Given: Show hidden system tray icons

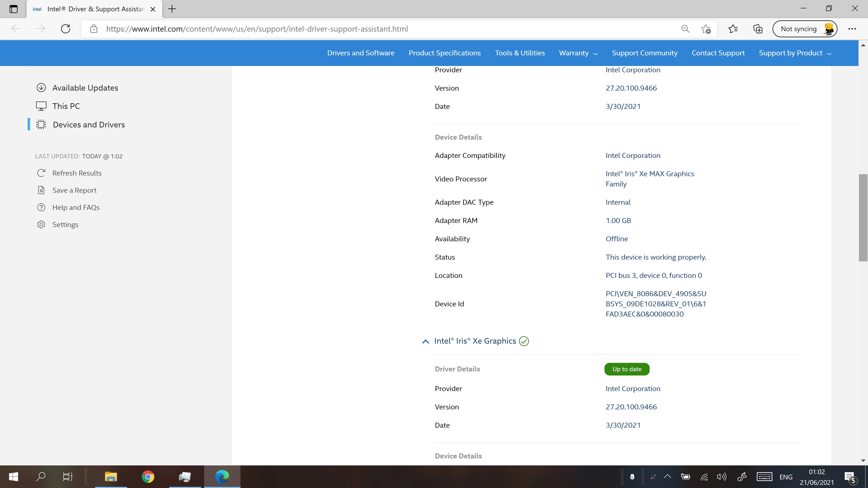Looking at the screenshot, I should (667, 476).
